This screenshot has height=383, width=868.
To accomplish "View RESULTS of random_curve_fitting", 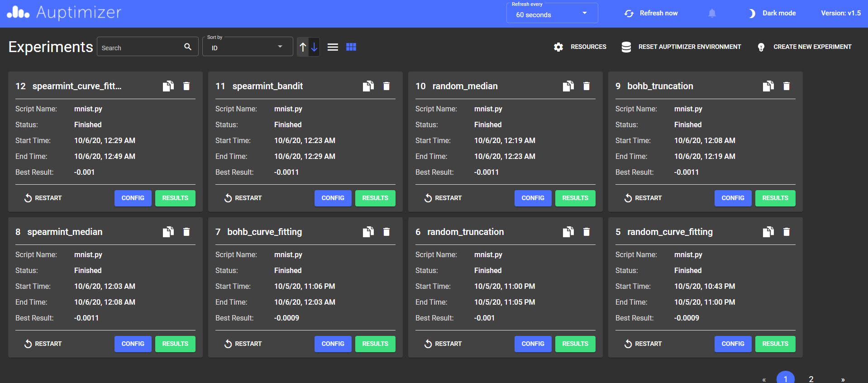I will (775, 344).
